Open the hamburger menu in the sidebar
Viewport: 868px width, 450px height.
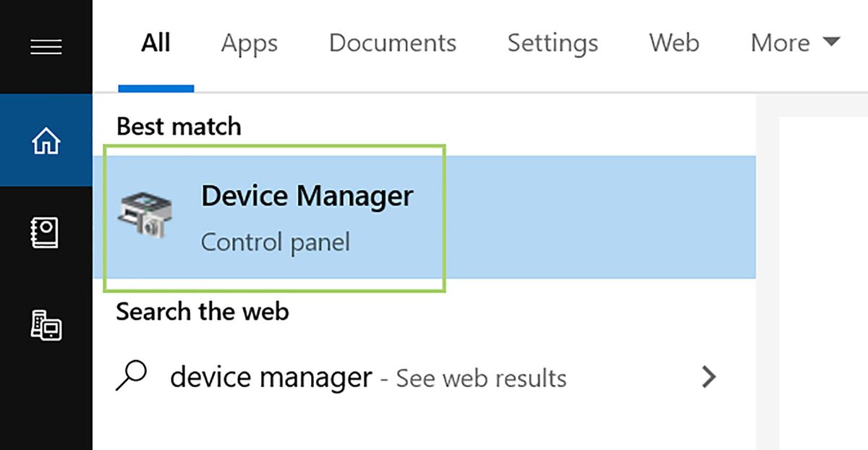pyautogui.click(x=46, y=46)
